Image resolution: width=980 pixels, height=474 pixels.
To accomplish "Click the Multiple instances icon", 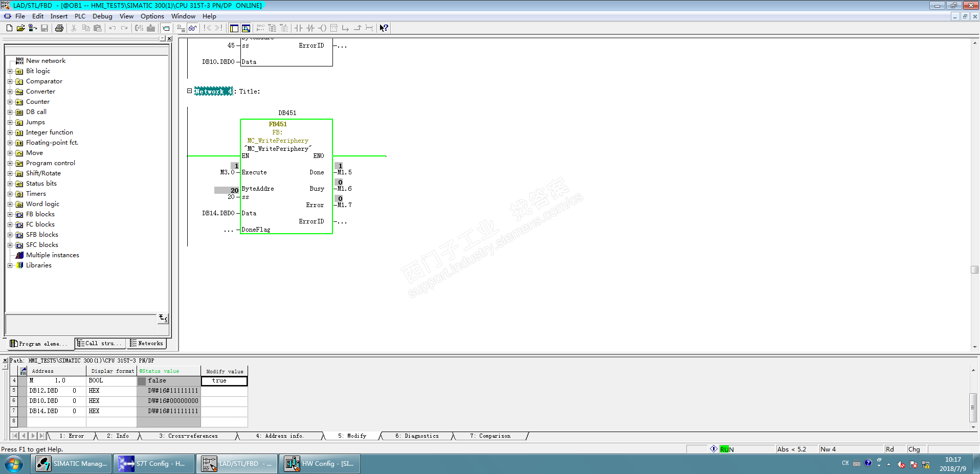I will pyautogui.click(x=19, y=255).
